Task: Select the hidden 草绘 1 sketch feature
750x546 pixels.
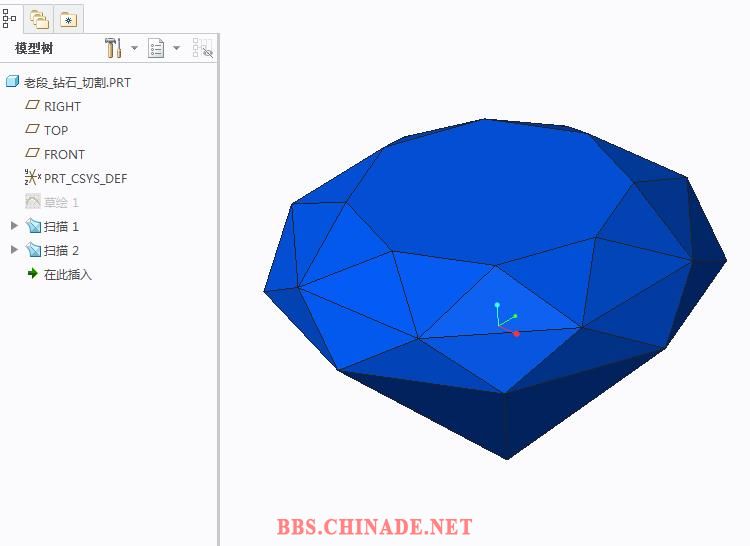Action: click(x=61, y=203)
